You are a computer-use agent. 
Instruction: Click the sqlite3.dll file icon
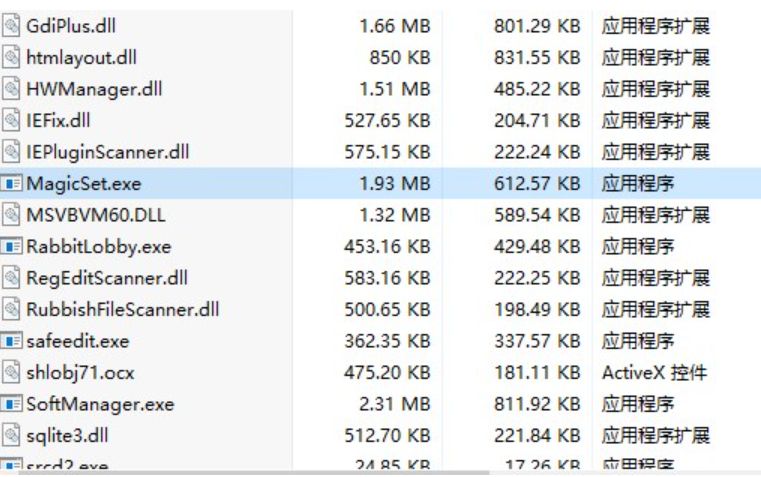11,436
